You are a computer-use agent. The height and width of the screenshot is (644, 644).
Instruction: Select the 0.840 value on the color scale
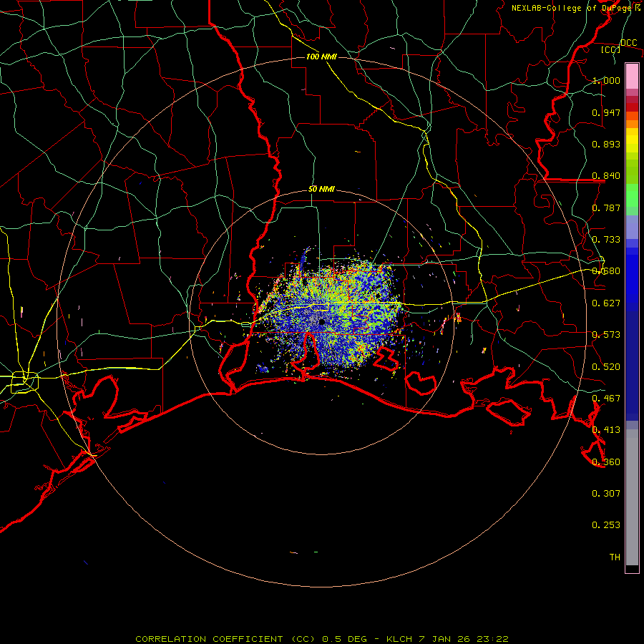click(606, 176)
